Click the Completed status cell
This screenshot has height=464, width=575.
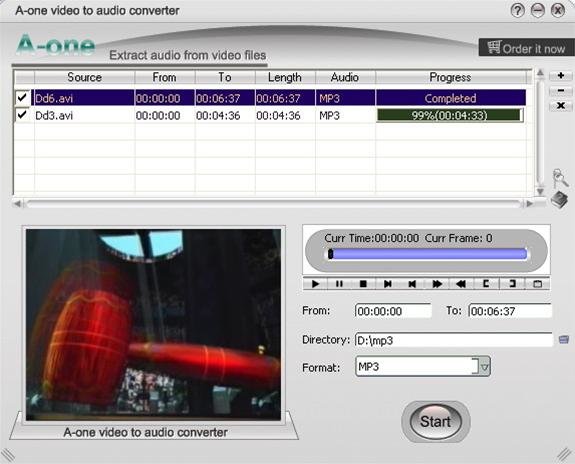451,98
